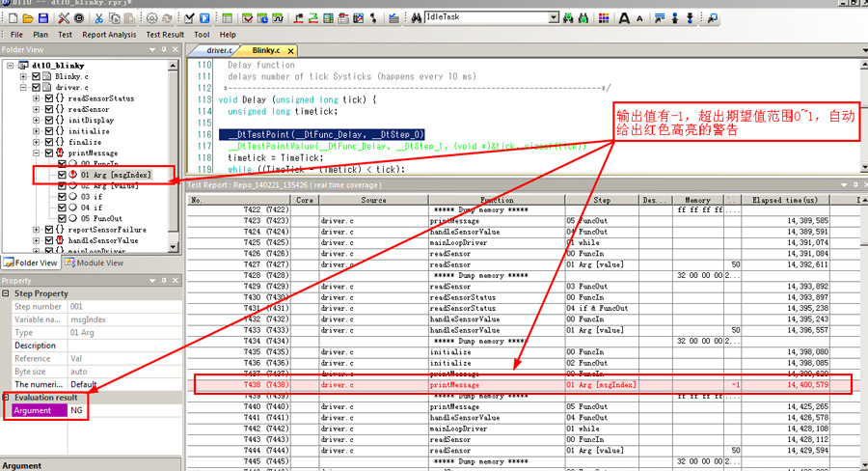Image resolution: width=868 pixels, height=471 pixels.
Task: Click the Core column header
Action: pyautogui.click(x=305, y=200)
